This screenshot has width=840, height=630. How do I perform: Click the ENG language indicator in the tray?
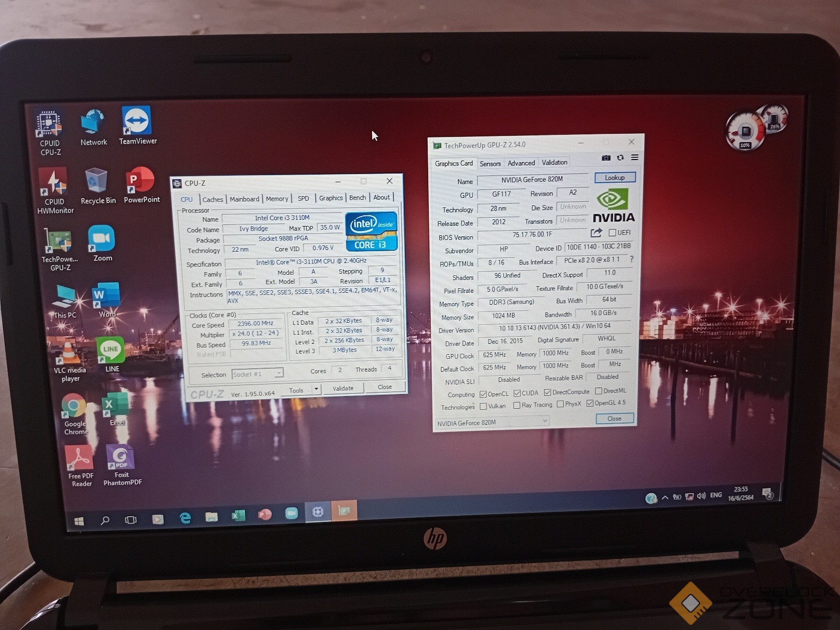click(x=715, y=495)
